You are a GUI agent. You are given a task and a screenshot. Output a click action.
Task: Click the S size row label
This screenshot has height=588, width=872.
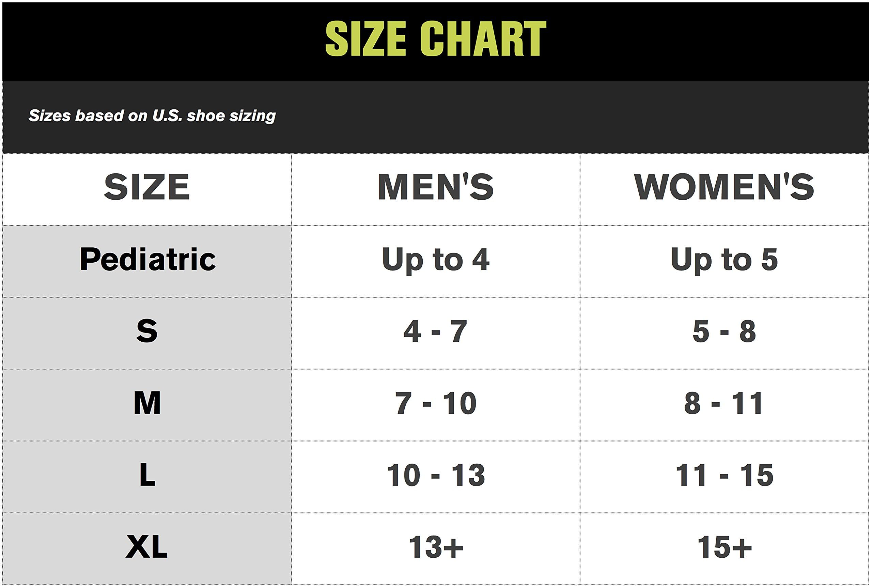coord(147,331)
